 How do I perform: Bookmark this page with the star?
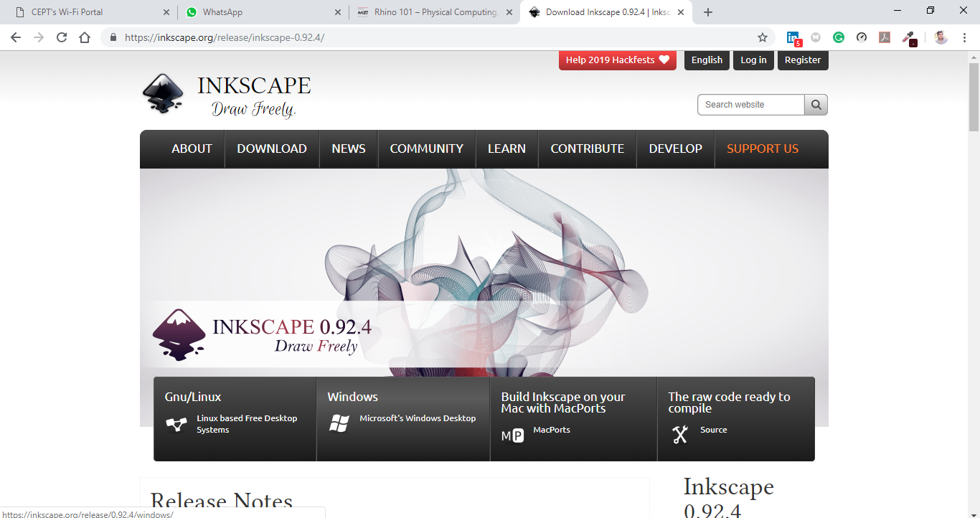763,37
